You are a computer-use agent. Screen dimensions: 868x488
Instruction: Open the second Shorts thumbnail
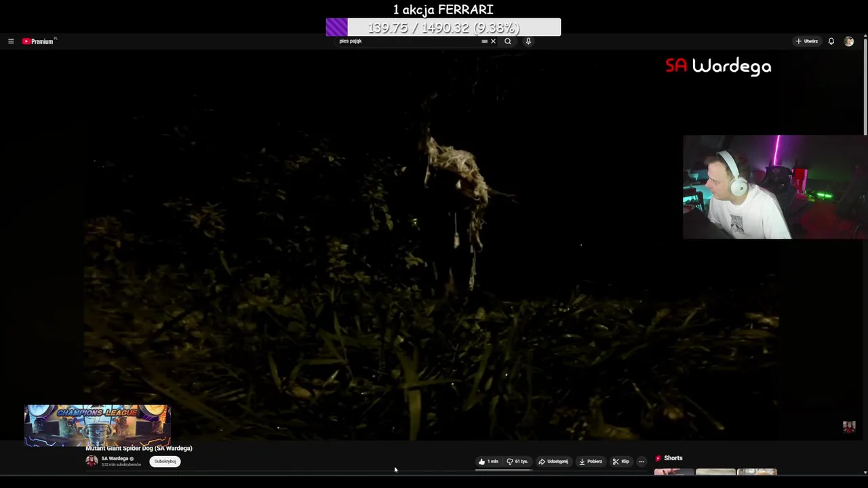point(715,472)
